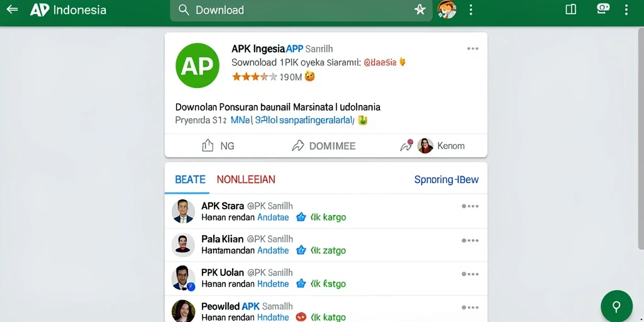Open the Spnoring-IBew link
This screenshot has width=644, height=322.
pos(447,179)
